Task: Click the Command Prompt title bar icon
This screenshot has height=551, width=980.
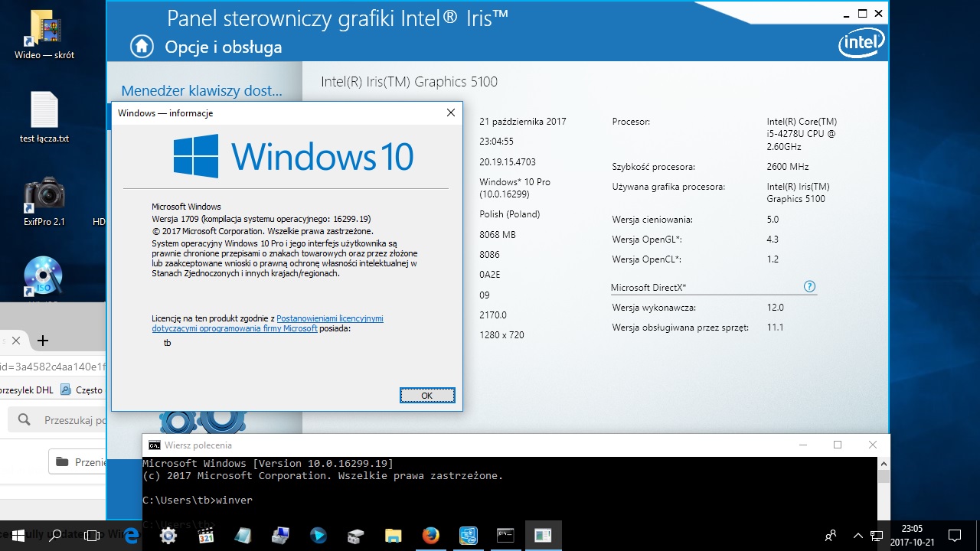Action: point(155,445)
